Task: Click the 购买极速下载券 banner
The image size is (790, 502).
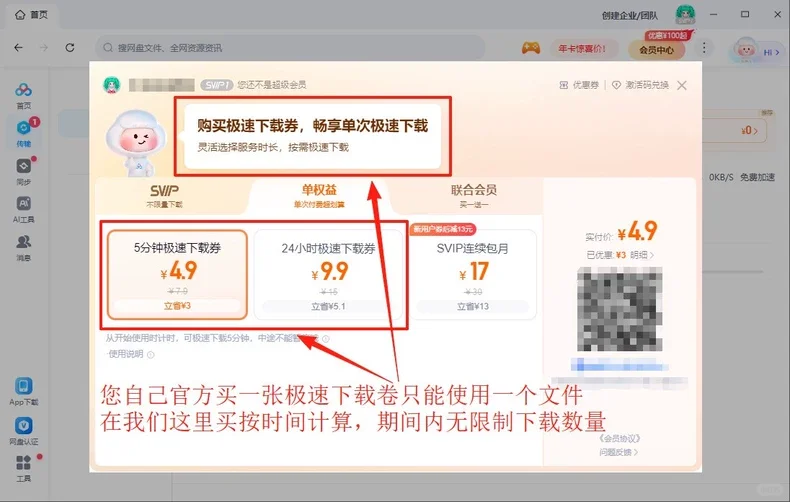Action: (x=312, y=136)
